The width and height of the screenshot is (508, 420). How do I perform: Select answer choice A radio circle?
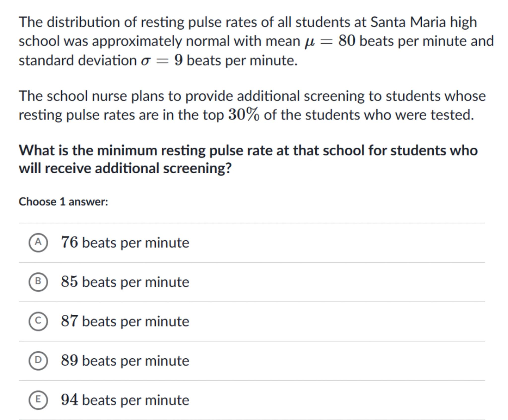point(38,242)
